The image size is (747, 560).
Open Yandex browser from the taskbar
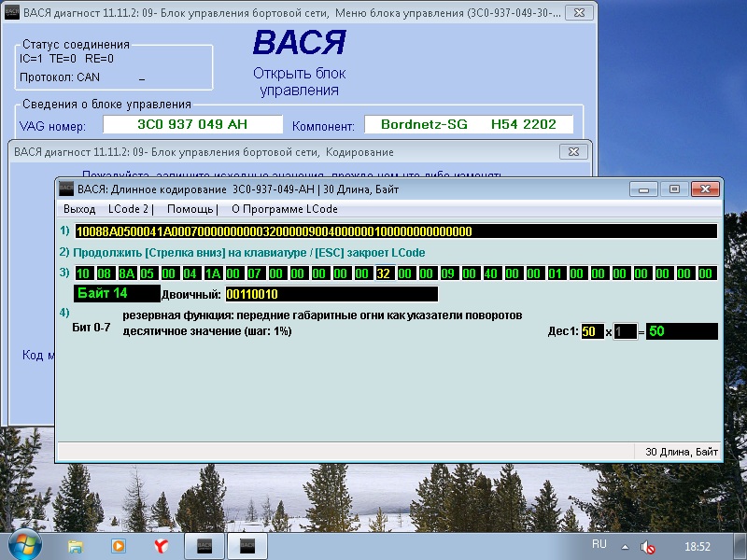(x=161, y=545)
